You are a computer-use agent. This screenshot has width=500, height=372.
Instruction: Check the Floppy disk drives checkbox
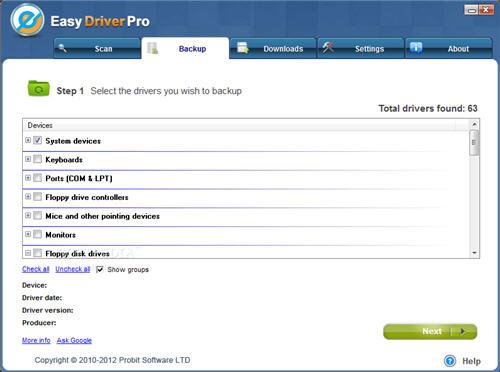(x=38, y=253)
